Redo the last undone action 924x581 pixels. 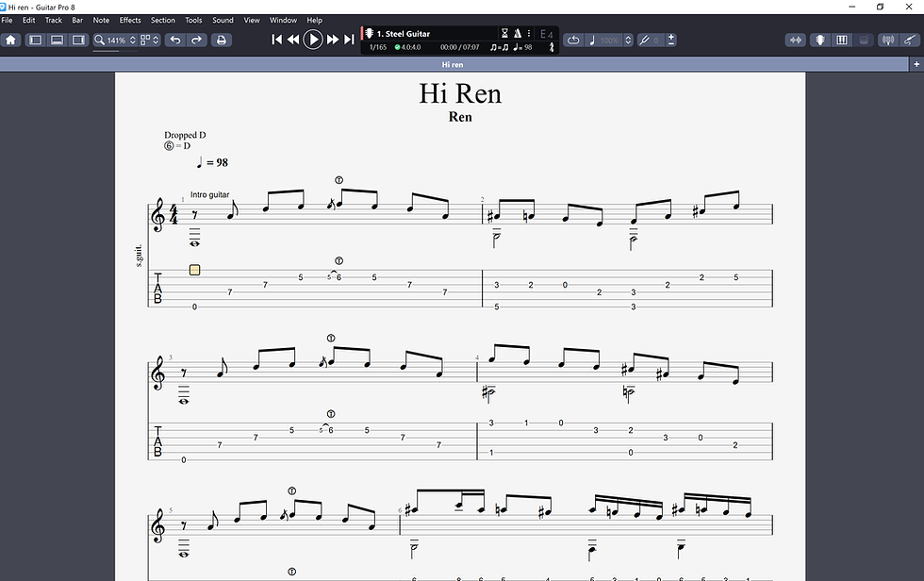pyautogui.click(x=197, y=40)
